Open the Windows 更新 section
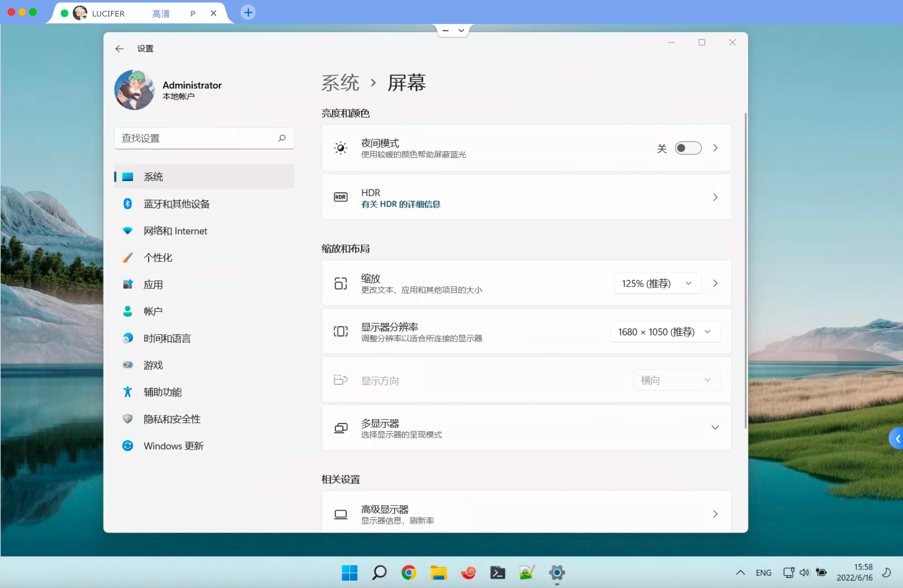Viewport: 903px width, 588px height. pyautogui.click(x=173, y=446)
